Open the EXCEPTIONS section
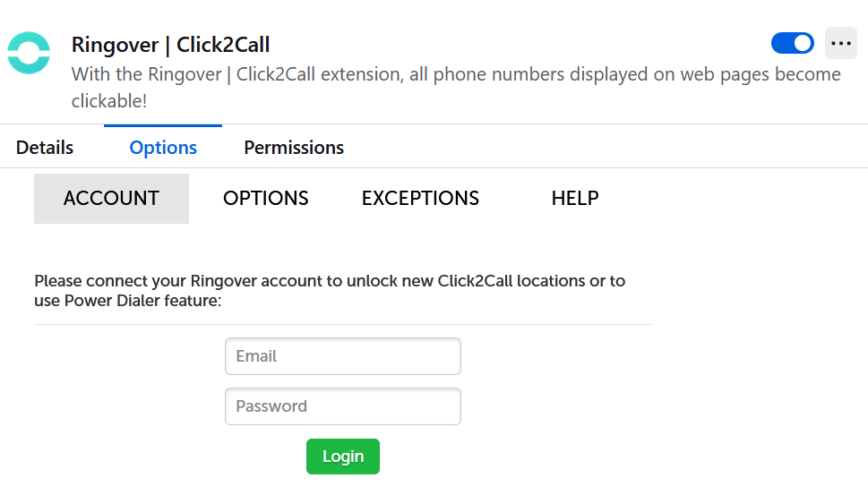This screenshot has height=495, width=868. [x=421, y=198]
